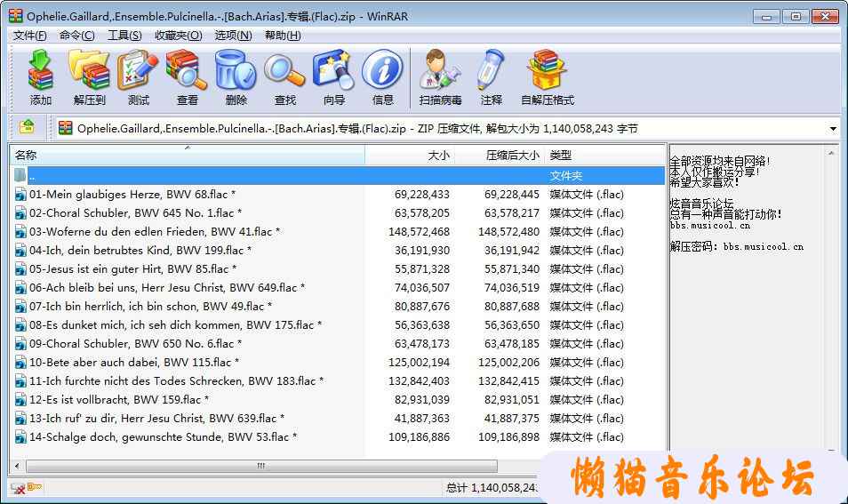Open the Options (选项) menu
The width and height of the screenshot is (848, 504).
click(233, 36)
